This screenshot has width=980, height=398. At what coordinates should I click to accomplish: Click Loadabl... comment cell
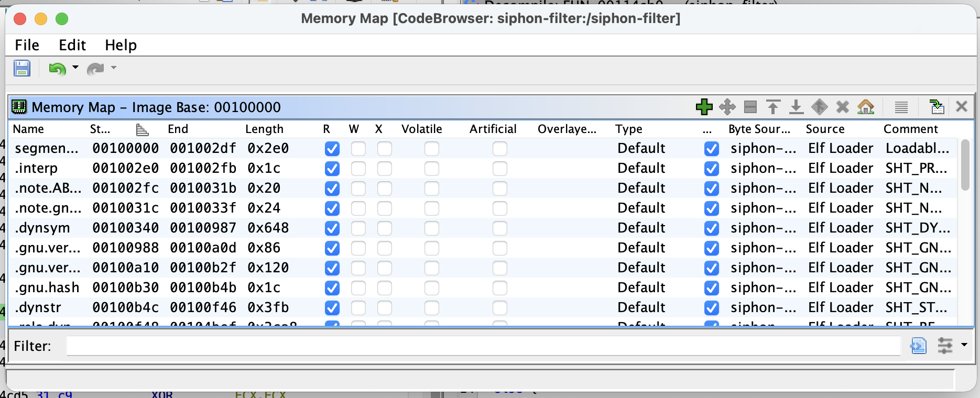point(917,149)
